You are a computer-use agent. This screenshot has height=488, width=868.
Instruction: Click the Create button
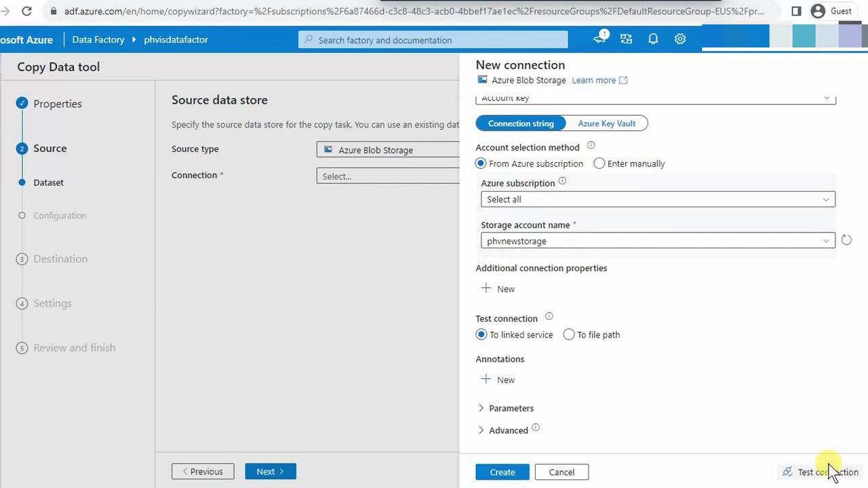point(502,472)
